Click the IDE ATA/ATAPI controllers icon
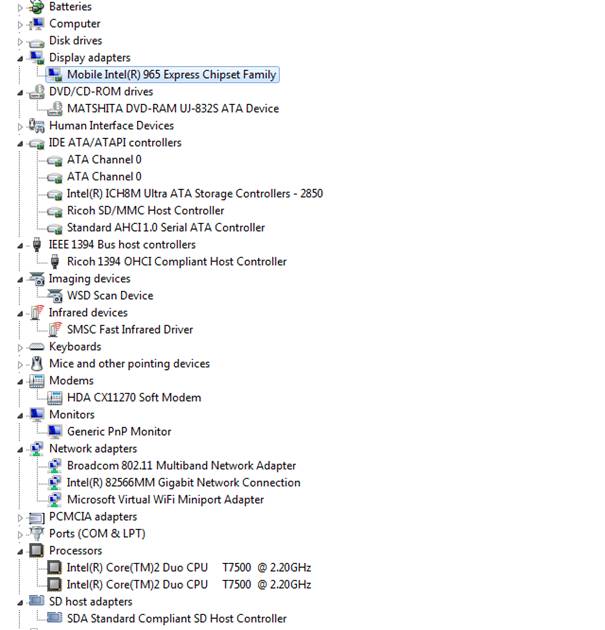 coord(37,143)
